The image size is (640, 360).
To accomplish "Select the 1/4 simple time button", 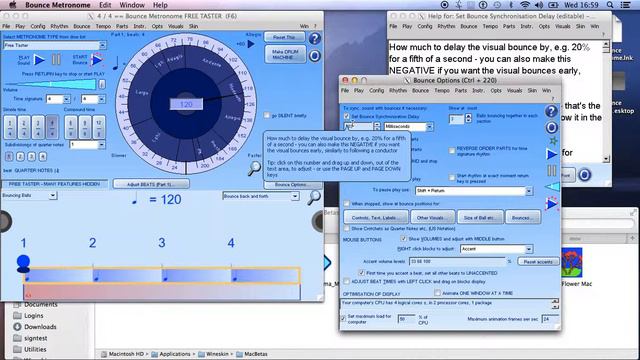I will [x=10, y=127].
